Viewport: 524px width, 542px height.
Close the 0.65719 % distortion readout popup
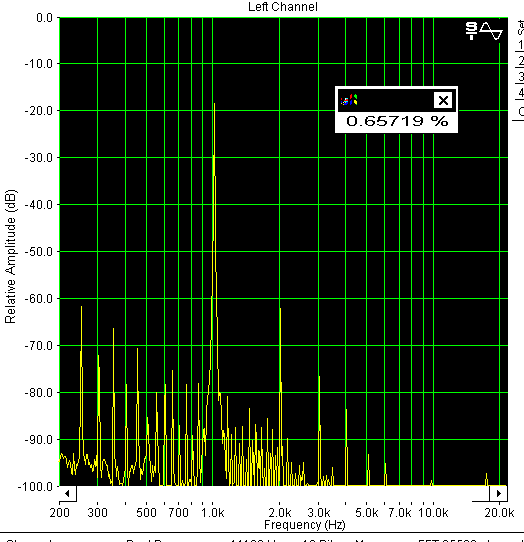click(443, 101)
